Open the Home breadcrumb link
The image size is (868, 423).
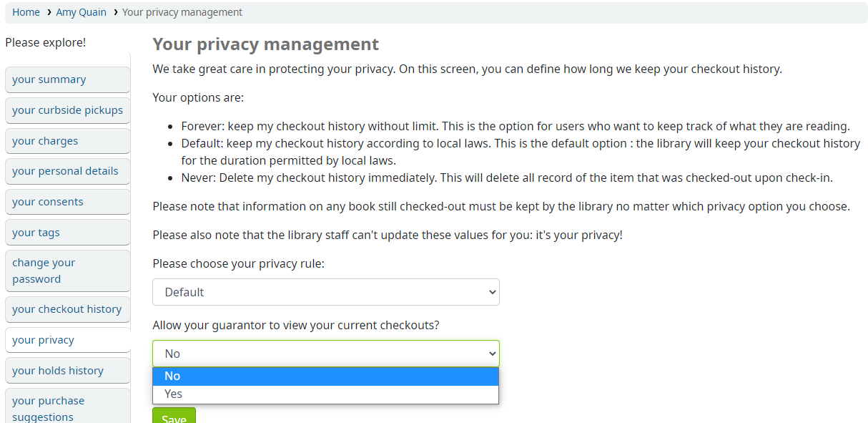pos(26,12)
